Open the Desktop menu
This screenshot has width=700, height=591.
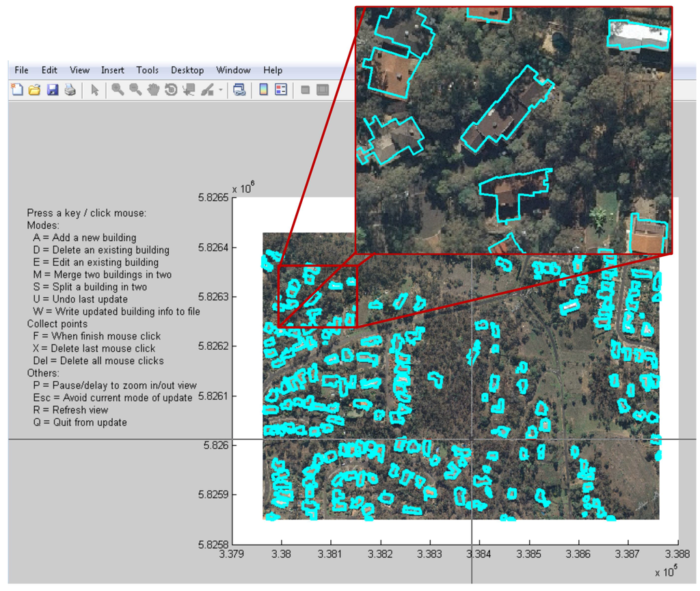(187, 70)
